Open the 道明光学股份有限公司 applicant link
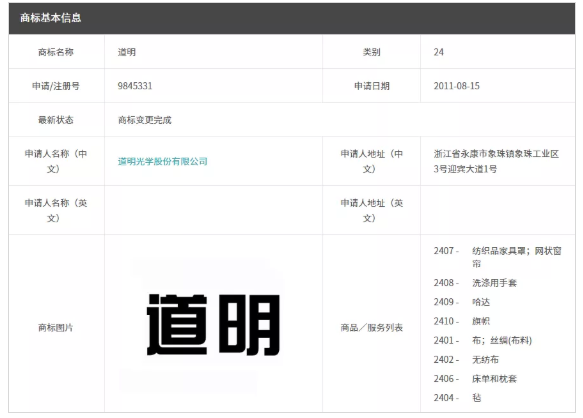This screenshot has height=418, width=583. point(162,161)
